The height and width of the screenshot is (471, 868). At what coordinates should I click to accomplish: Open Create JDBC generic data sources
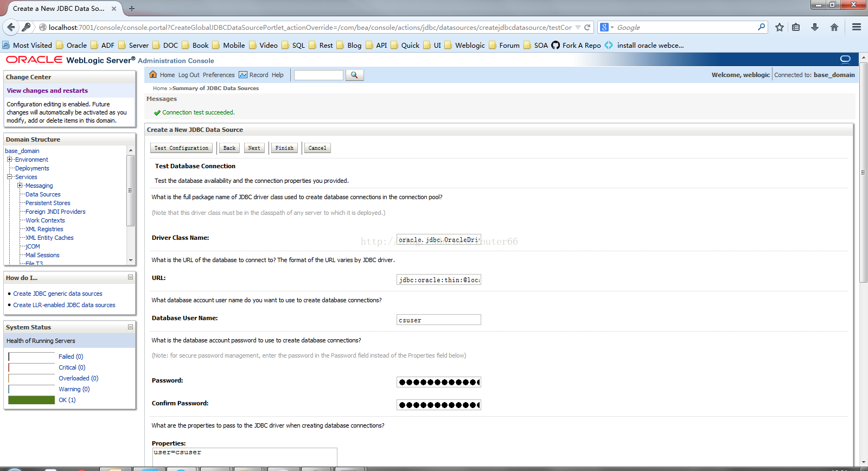(x=58, y=294)
